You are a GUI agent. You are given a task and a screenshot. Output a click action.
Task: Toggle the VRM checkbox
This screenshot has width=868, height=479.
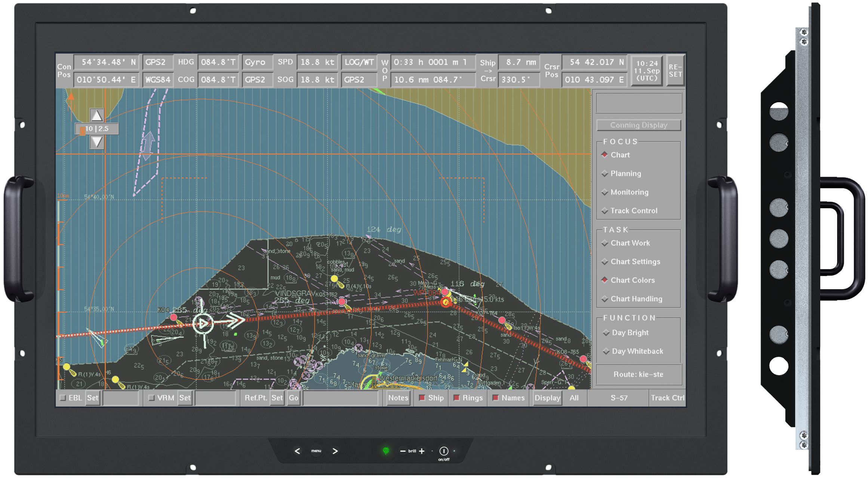(151, 398)
